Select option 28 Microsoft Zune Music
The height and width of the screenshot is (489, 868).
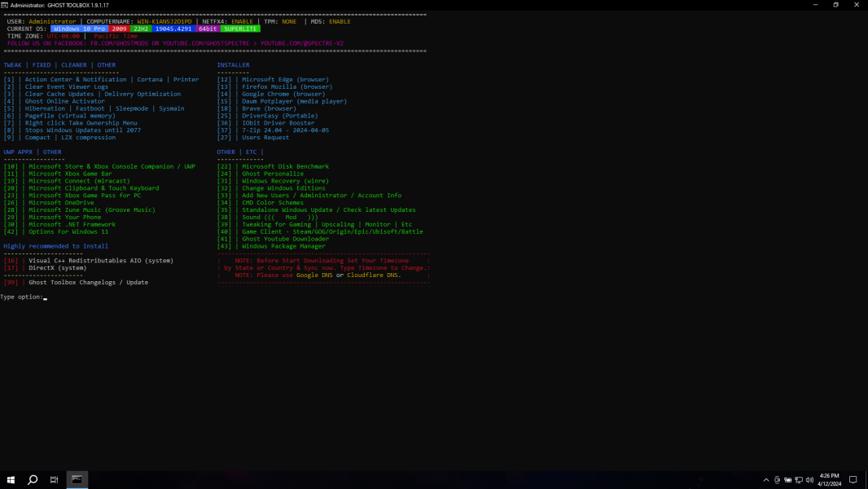point(79,210)
